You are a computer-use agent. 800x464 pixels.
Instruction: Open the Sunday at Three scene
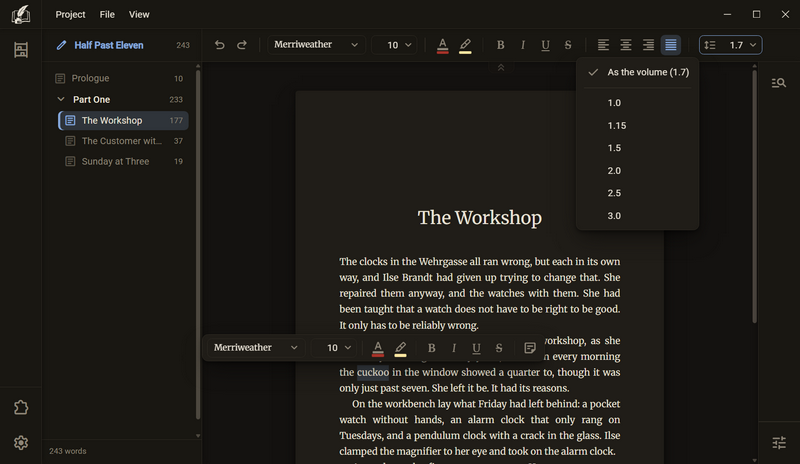pyautogui.click(x=123, y=161)
